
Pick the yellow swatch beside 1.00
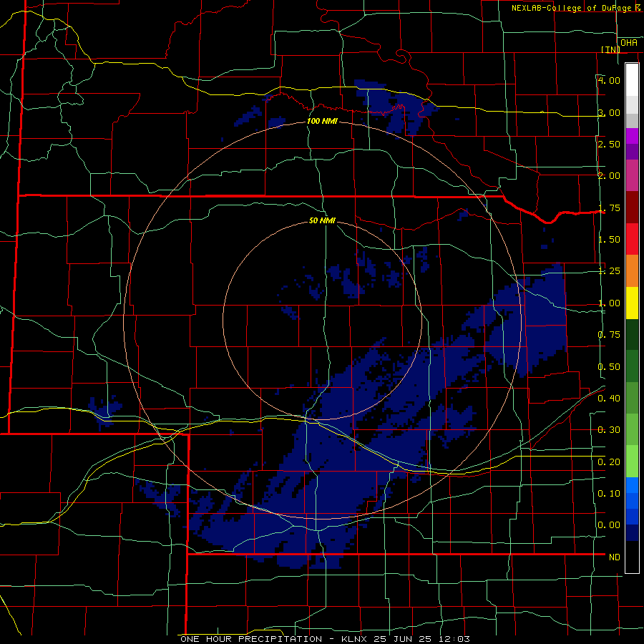pos(632,303)
